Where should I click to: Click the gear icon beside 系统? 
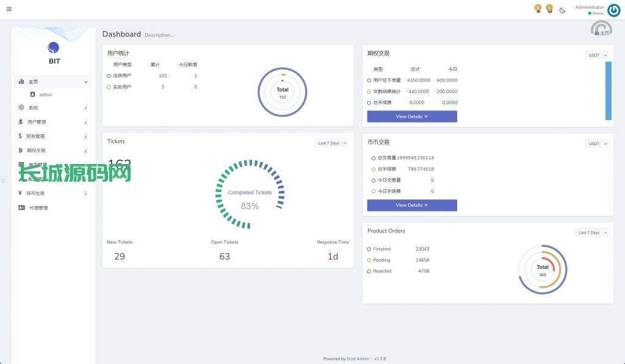tap(21, 107)
